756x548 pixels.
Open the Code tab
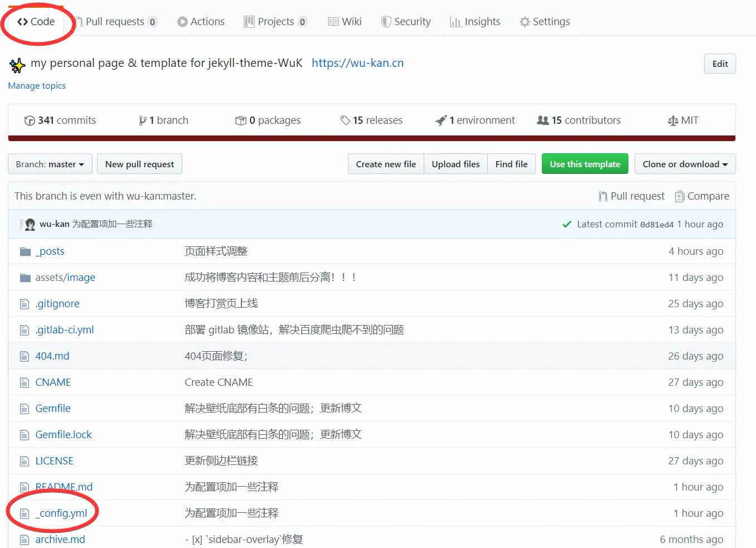tap(36, 22)
